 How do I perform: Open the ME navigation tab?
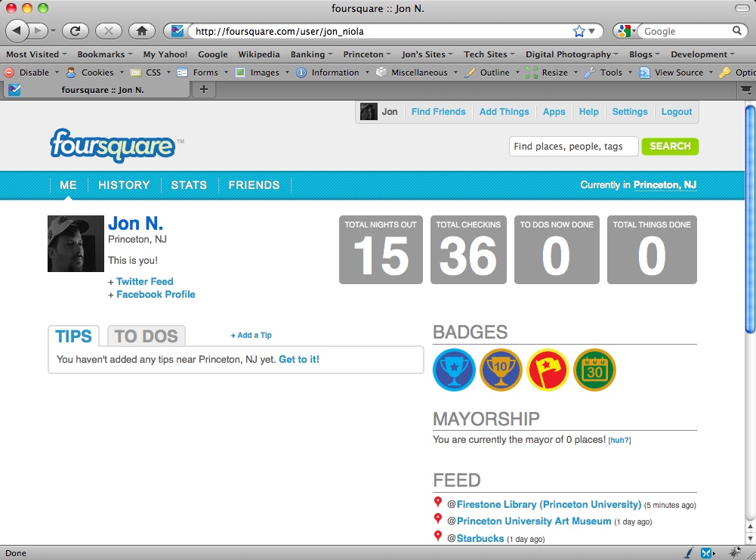pos(69,185)
